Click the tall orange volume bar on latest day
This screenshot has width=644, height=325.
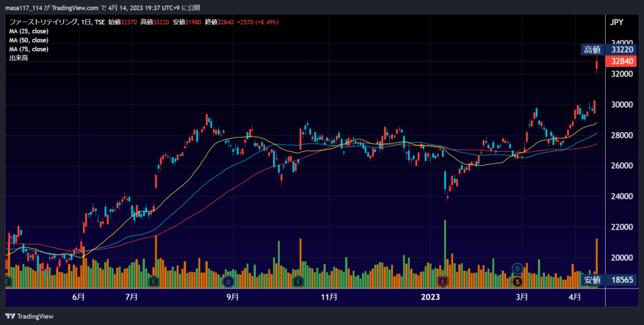(x=597, y=263)
